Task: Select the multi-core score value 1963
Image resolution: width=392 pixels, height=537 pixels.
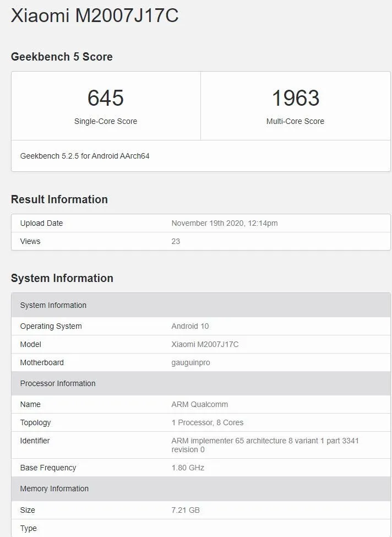Action: coord(295,98)
